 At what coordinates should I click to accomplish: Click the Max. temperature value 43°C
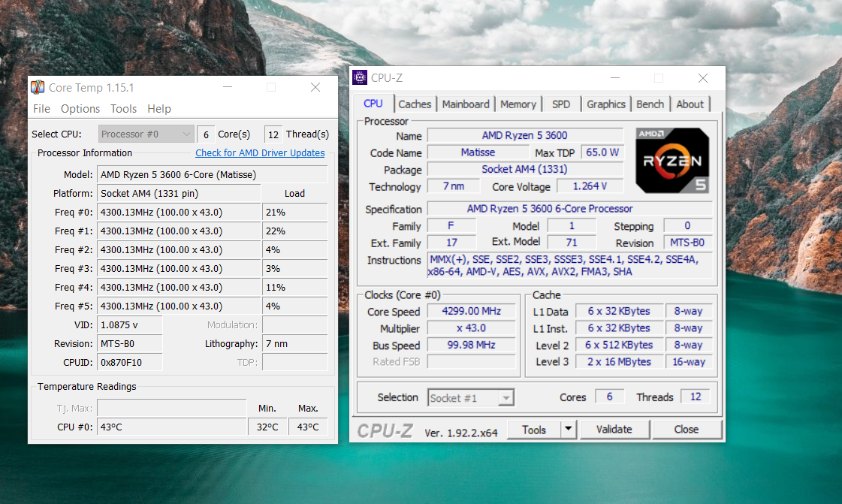(x=308, y=427)
